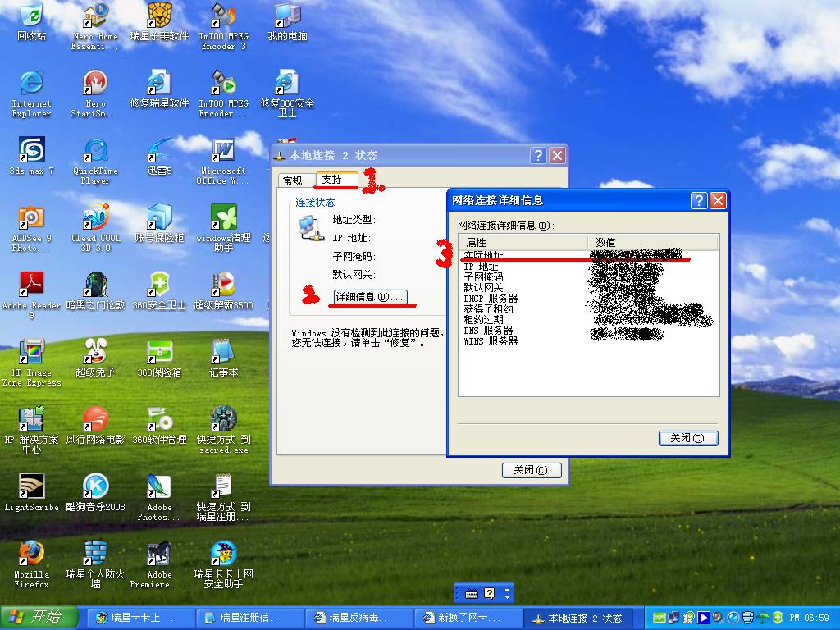
Task: Select the 租约过期 row
Action: click(x=588, y=320)
